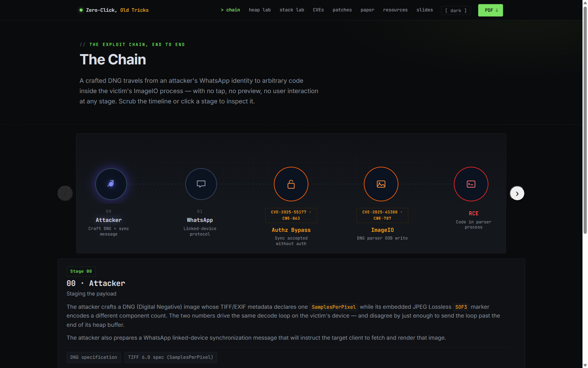This screenshot has height=368, width=588.
Task: Click the 'The Chain' page heading
Action: (113, 60)
